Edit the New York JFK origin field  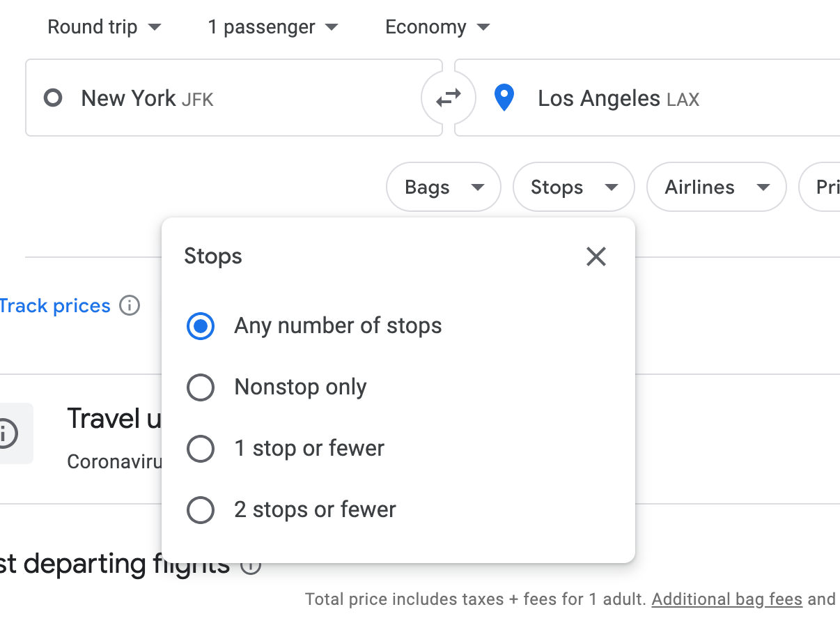[x=234, y=98]
